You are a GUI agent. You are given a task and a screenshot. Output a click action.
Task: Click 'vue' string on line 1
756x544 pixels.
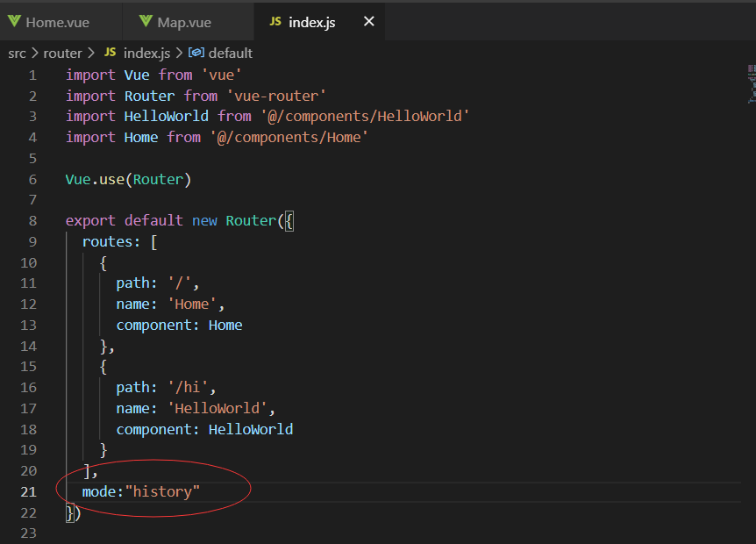pyautogui.click(x=221, y=75)
